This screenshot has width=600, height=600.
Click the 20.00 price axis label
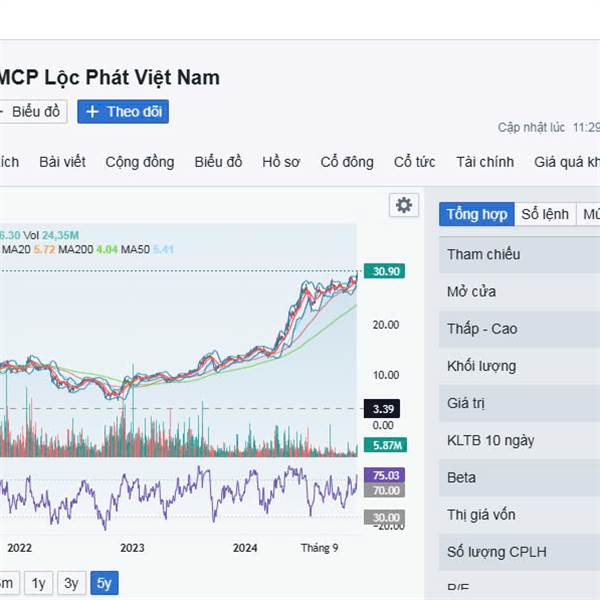pyautogui.click(x=386, y=325)
